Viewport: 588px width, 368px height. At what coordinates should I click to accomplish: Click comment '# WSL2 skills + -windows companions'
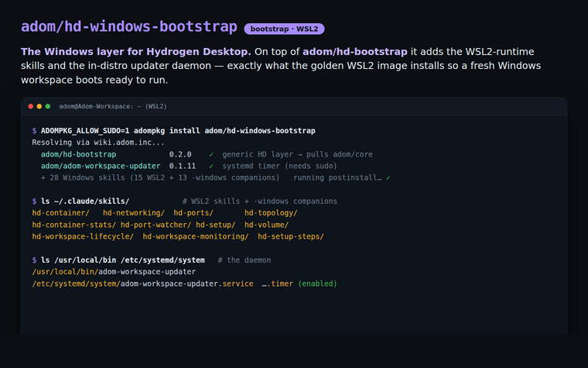[260, 201]
